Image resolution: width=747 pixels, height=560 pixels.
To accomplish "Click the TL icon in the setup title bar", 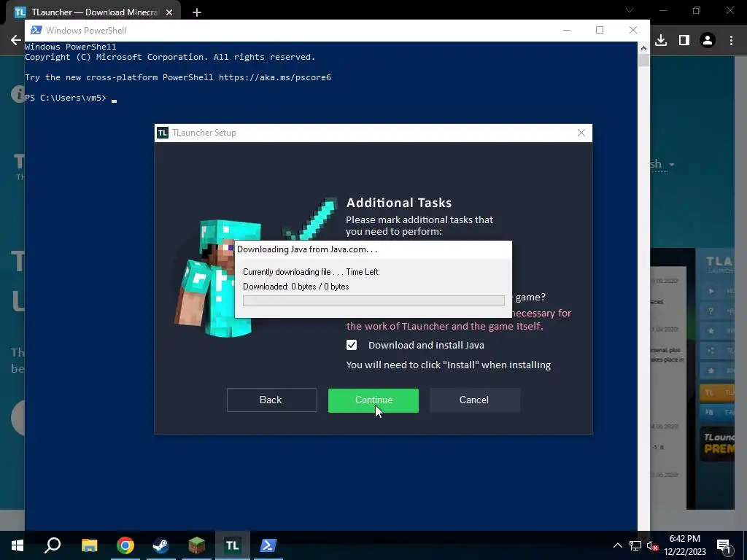I will [x=163, y=133].
